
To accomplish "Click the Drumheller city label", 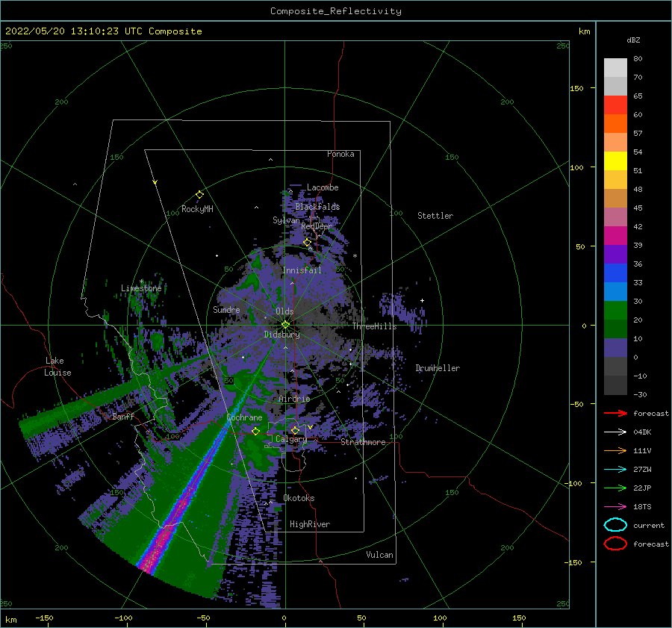I will tap(437, 368).
